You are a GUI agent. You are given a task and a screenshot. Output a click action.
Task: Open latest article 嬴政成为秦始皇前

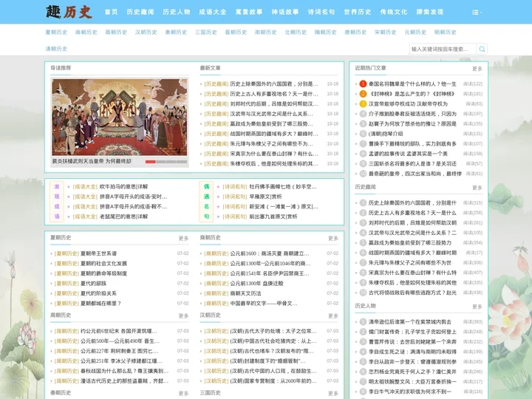point(271,124)
